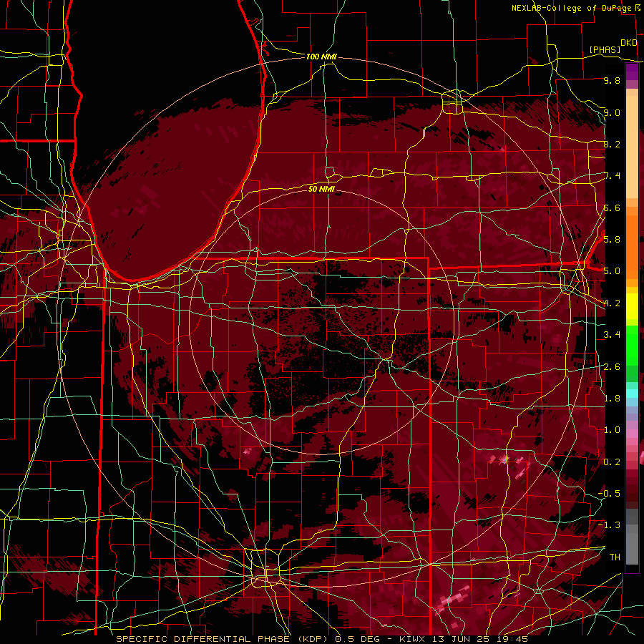Click the NEXLAB-College of DuPage credit text
This screenshot has height=644, width=644.
tap(572, 8)
